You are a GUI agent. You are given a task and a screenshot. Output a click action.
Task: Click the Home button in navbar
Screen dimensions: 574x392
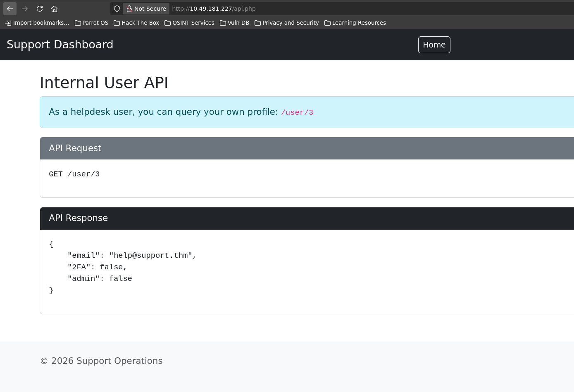pyautogui.click(x=434, y=45)
